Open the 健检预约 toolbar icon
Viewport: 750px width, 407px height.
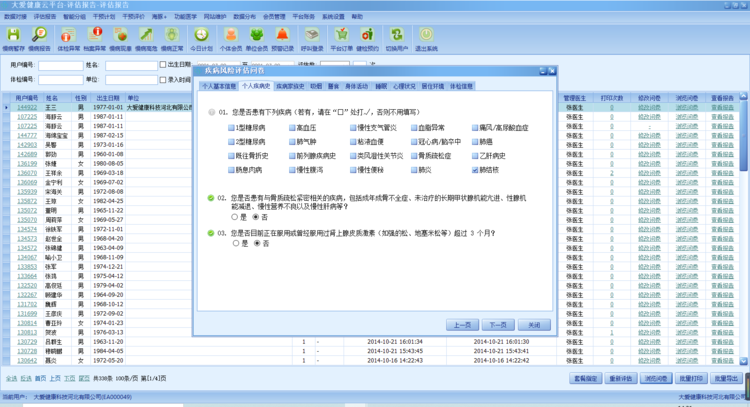(367, 34)
